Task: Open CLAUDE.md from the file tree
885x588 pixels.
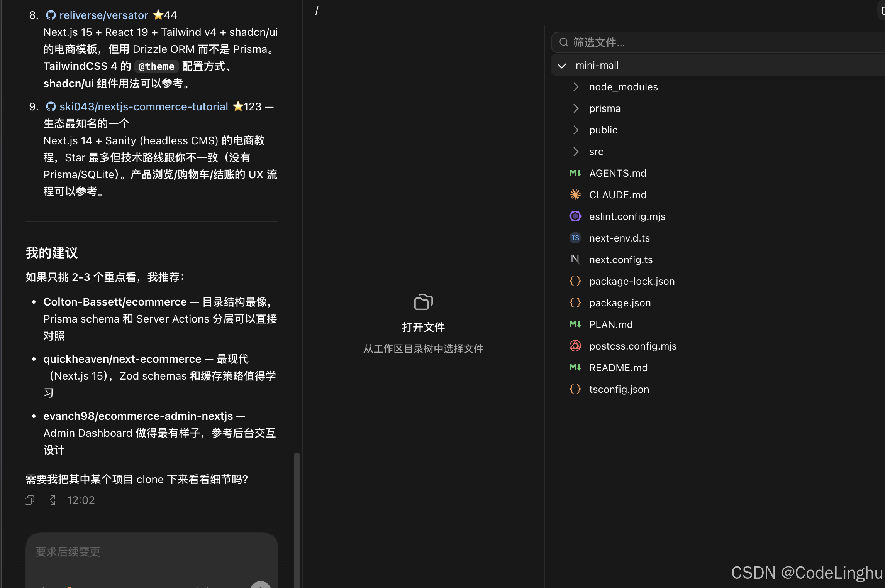Action: click(x=618, y=195)
